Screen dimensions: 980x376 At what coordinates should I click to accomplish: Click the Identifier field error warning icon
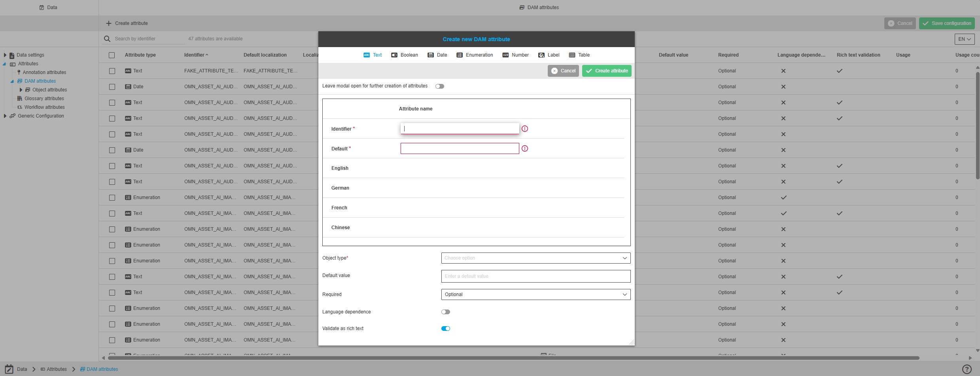525,129
